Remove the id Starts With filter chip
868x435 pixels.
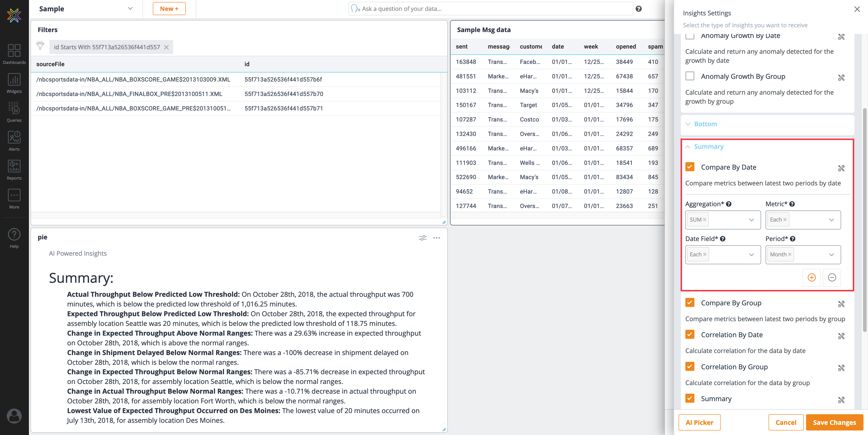click(x=166, y=47)
